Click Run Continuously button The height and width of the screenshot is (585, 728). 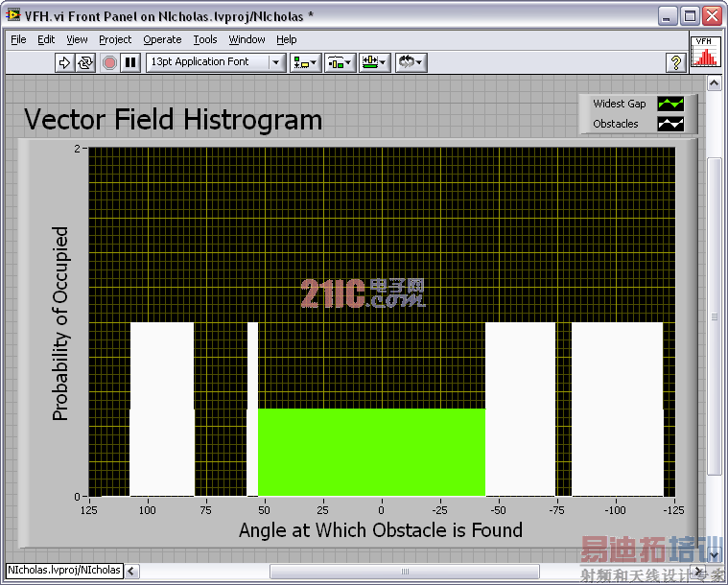click(x=86, y=62)
